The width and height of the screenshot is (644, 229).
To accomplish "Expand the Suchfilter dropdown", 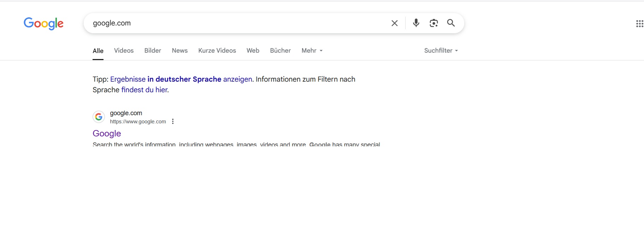I will pos(441,51).
